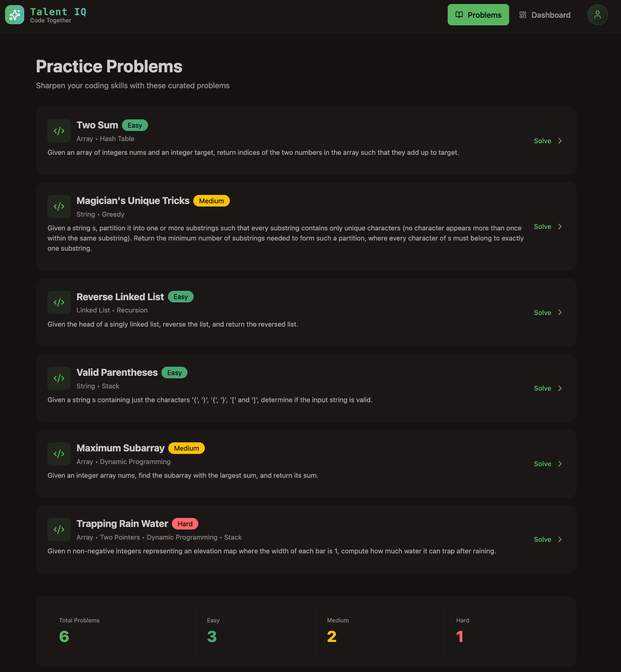Click the code icon for Maximum Subarray
621x672 pixels.
click(x=59, y=454)
